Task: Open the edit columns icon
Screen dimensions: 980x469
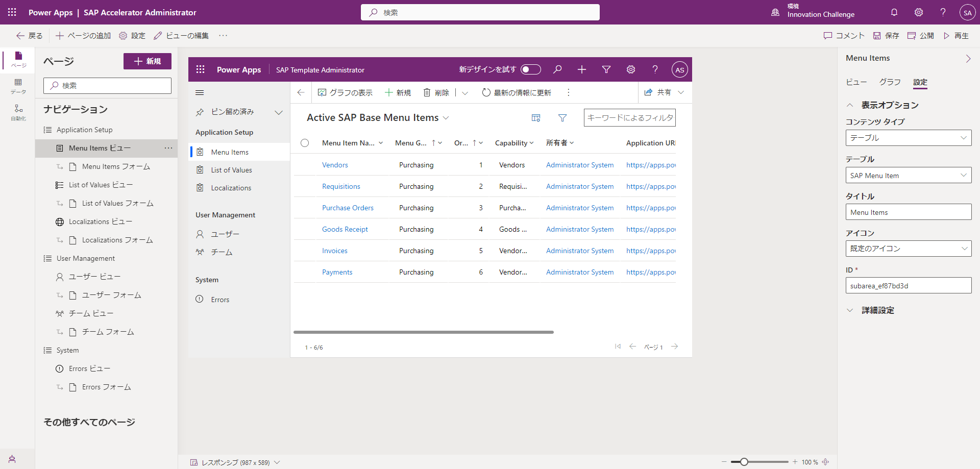Action: [x=536, y=118]
